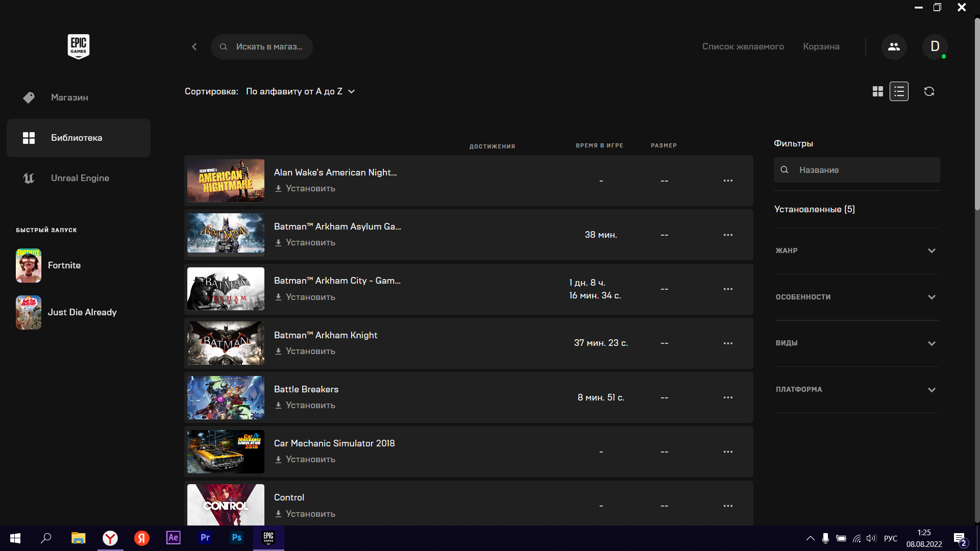Sort by Play Time column header
Viewport: 980px width, 551px height.
point(599,145)
